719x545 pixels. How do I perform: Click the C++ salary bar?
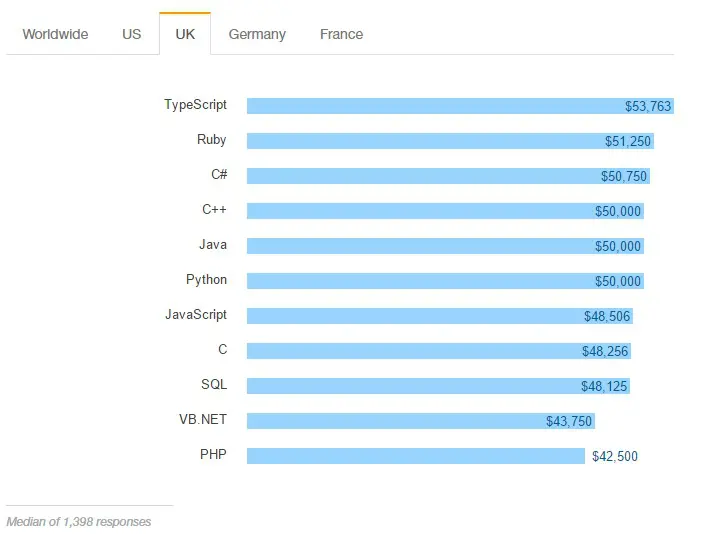(445, 211)
